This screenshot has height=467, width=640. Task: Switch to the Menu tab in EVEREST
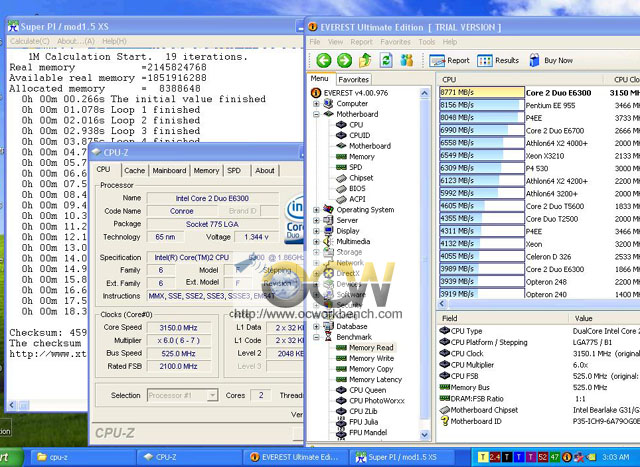tap(319, 78)
